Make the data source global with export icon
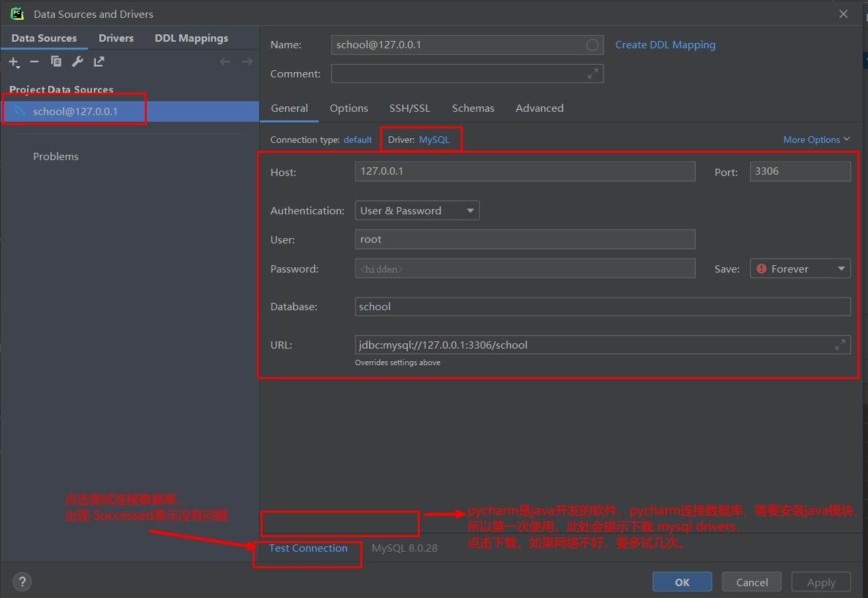Viewport: 868px width, 598px height. tap(99, 62)
